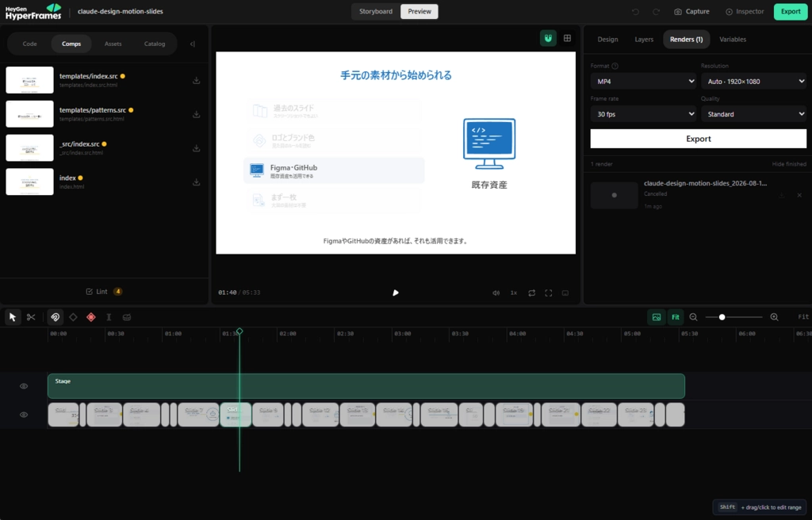Download the templates/index.src composition
This screenshot has height=520, width=812.
(197, 80)
